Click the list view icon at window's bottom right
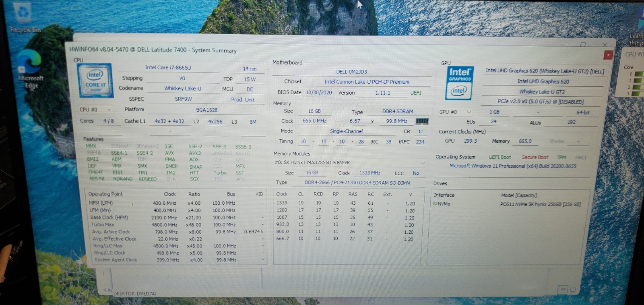This screenshot has width=644, height=305. pos(563,290)
